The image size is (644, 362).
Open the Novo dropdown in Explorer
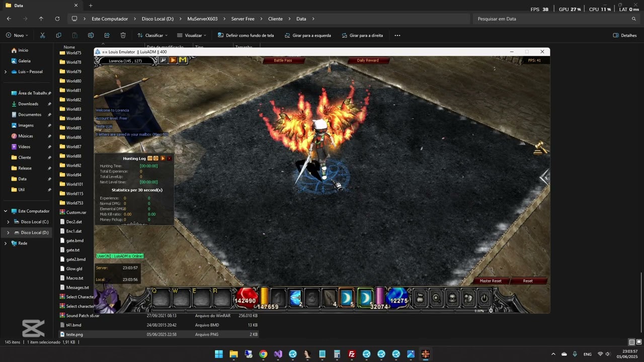coord(18,36)
